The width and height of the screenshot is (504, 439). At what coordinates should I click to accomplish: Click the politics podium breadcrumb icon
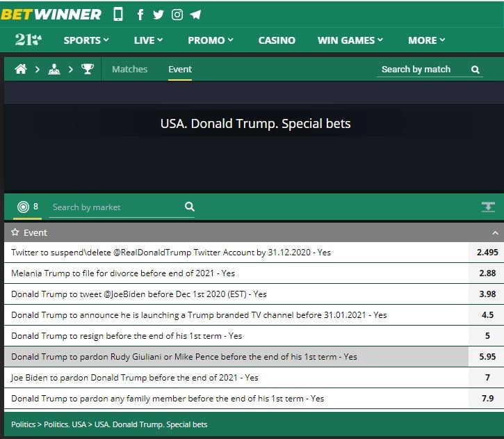54,69
